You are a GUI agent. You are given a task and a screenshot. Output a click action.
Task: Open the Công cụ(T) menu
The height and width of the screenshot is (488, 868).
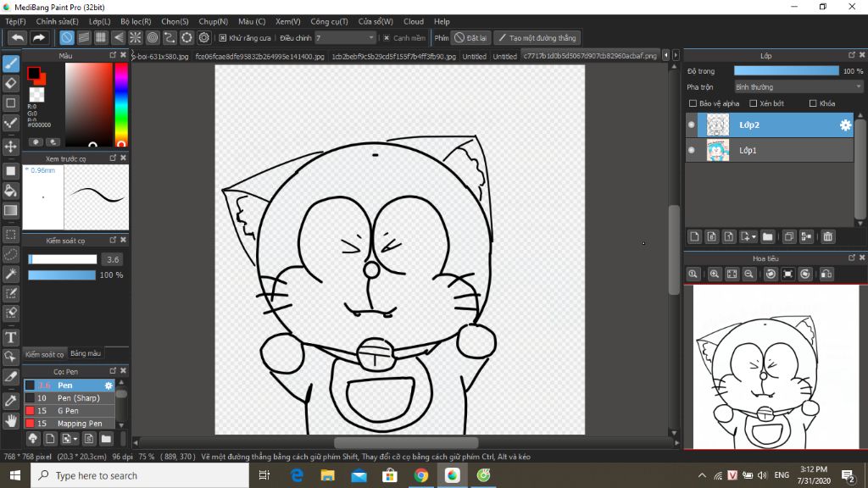tap(329, 21)
